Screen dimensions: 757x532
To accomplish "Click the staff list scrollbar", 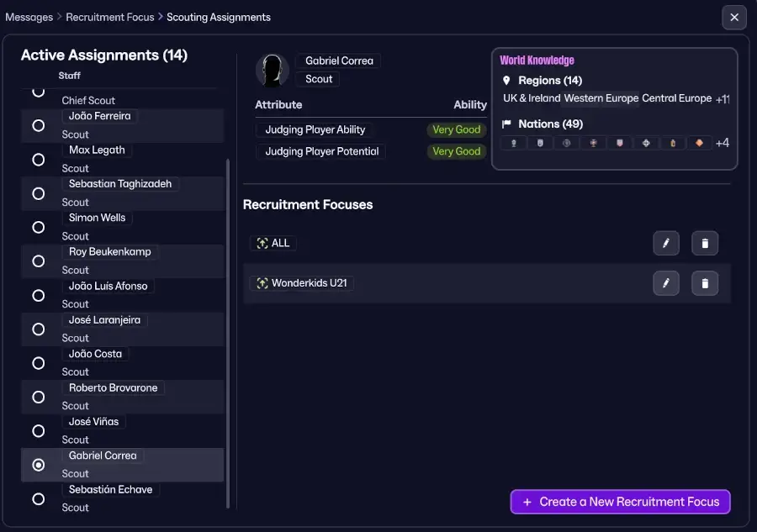I will point(228,333).
